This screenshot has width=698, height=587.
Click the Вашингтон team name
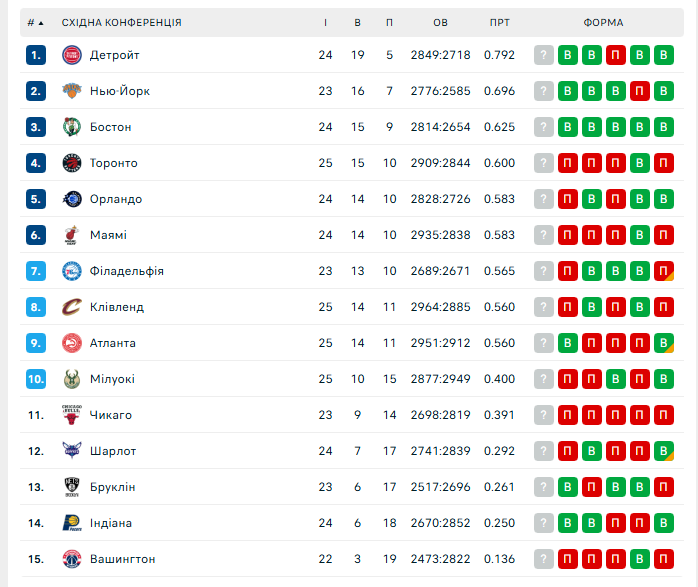point(122,559)
